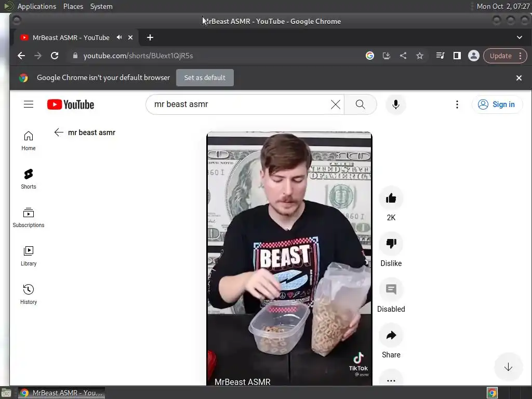
Task: Start voice search with the microphone icon
Action: [395, 104]
